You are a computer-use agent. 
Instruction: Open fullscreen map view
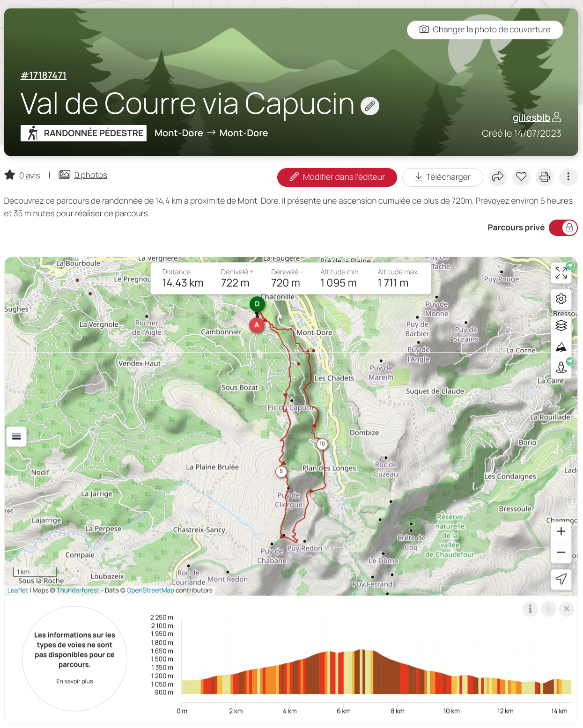pyautogui.click(x=561, y=272)
